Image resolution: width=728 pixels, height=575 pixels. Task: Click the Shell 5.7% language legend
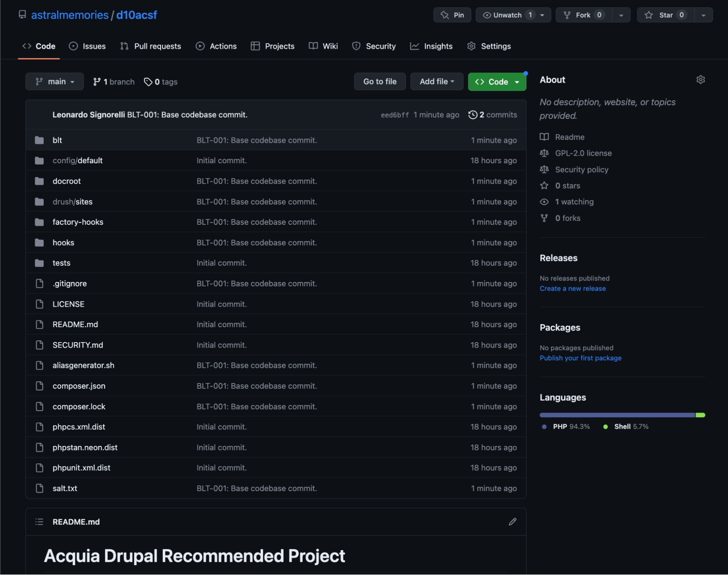626,427
